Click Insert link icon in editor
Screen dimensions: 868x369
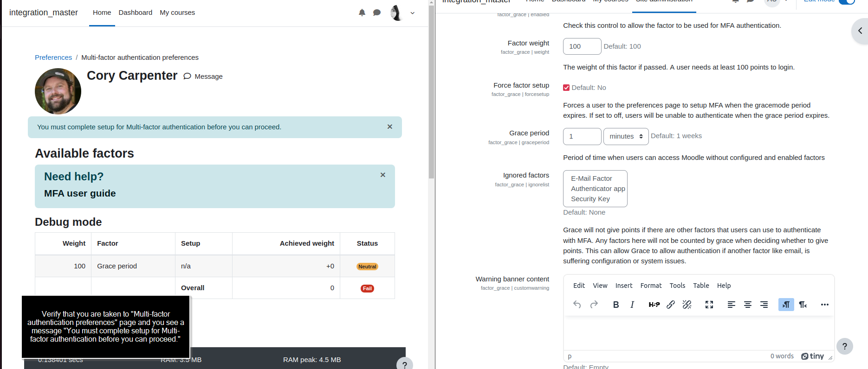point(671,305)
